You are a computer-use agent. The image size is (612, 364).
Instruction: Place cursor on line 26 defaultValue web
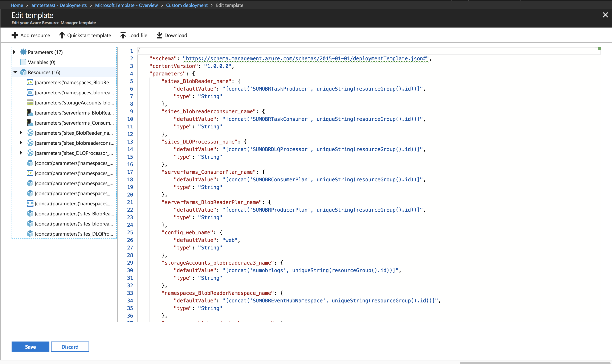click(229, 240)
